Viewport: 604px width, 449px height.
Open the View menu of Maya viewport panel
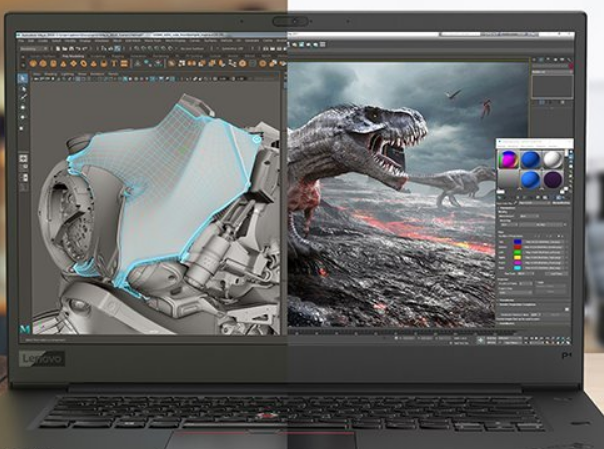coord(37,74)
